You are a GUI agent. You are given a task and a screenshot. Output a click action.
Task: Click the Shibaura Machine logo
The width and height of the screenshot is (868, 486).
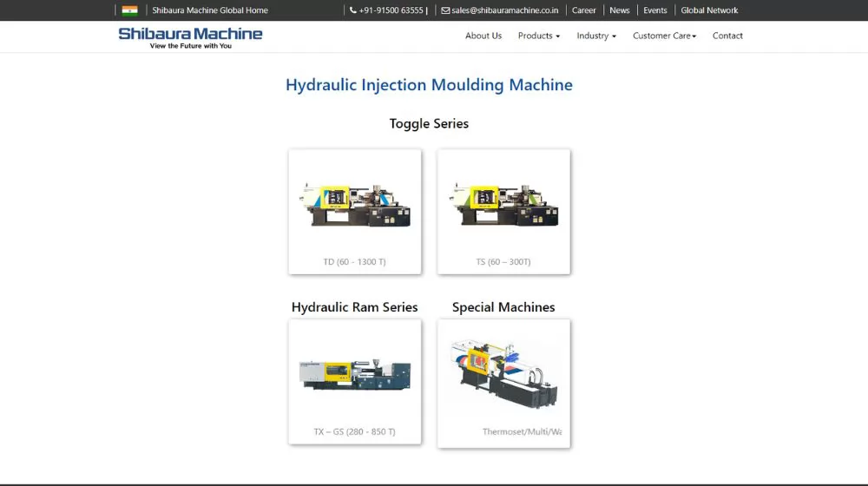click(x=190, y=37)
